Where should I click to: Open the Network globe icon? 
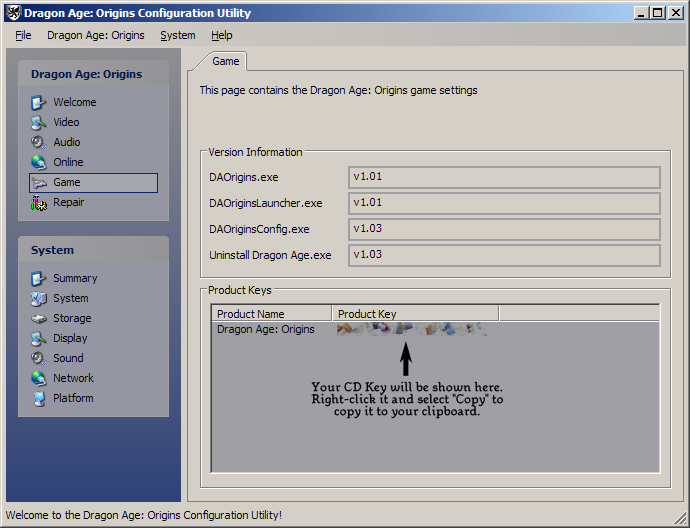(39, 378)
